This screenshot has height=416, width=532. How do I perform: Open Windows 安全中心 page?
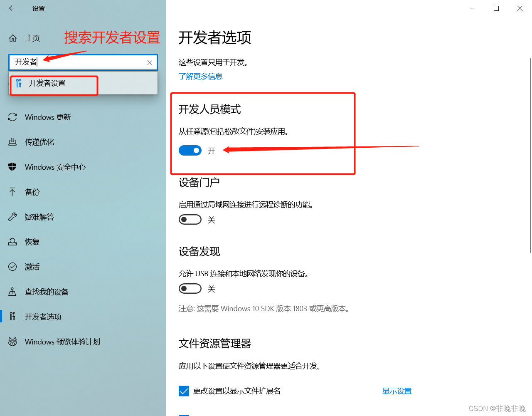click(x=55, y=167)
